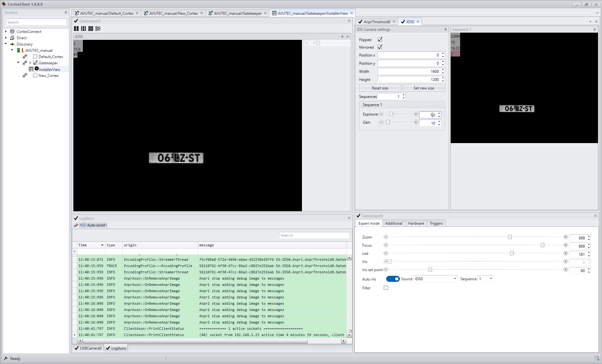
Task: Click the row filter icon under the Time column
Action: 74,252
